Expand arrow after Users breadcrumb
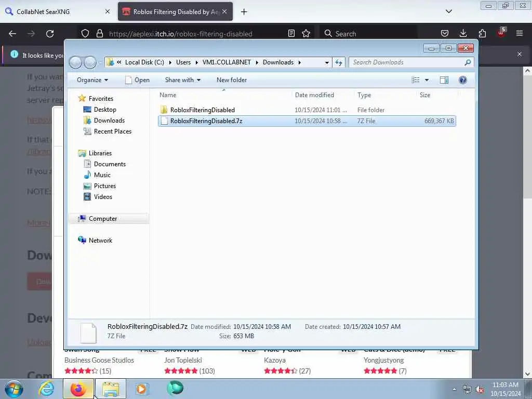 point(197,62)
